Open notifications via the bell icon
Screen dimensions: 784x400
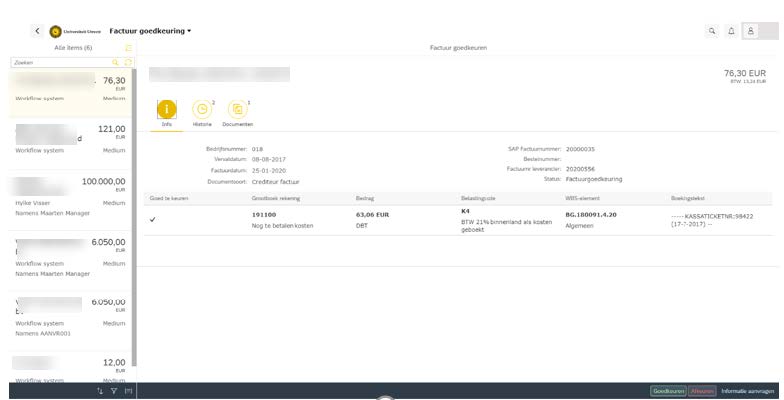tap(731, 31)
